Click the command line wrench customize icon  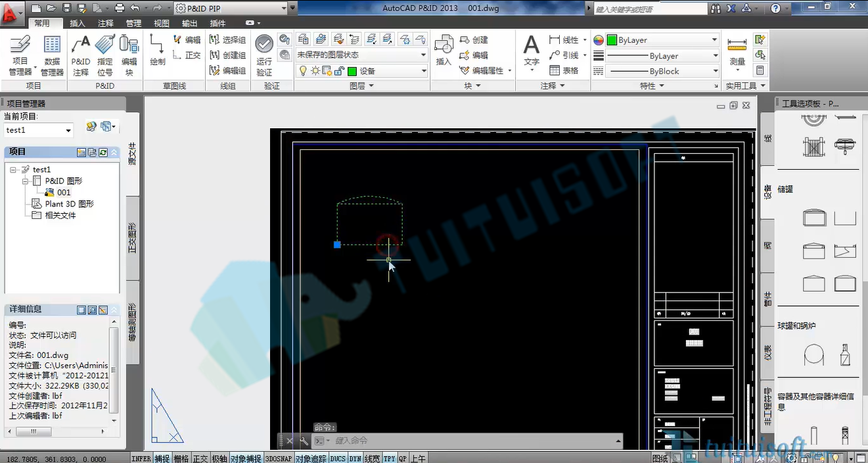[x=304, y=441]
